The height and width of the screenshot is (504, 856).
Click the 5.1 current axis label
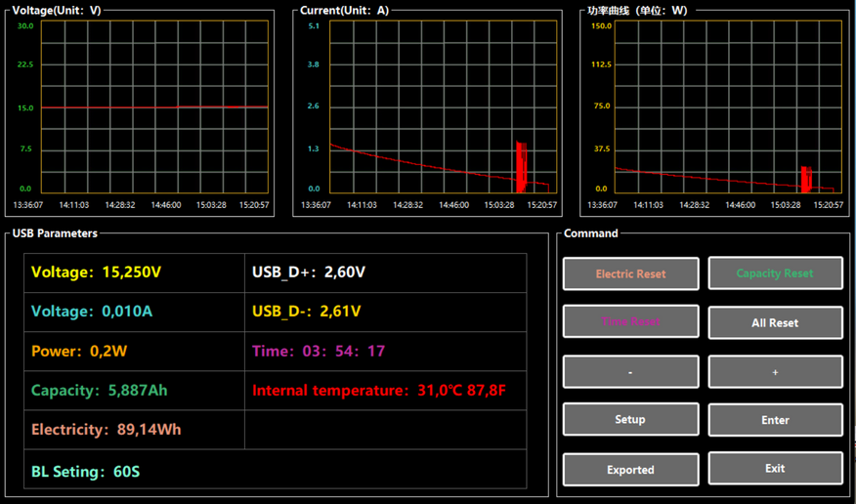pos(314,25)
